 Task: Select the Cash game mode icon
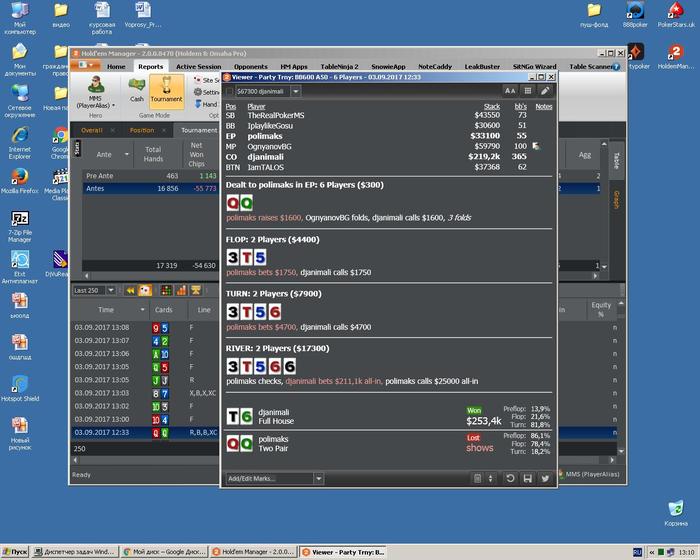[x=137, y=90]
